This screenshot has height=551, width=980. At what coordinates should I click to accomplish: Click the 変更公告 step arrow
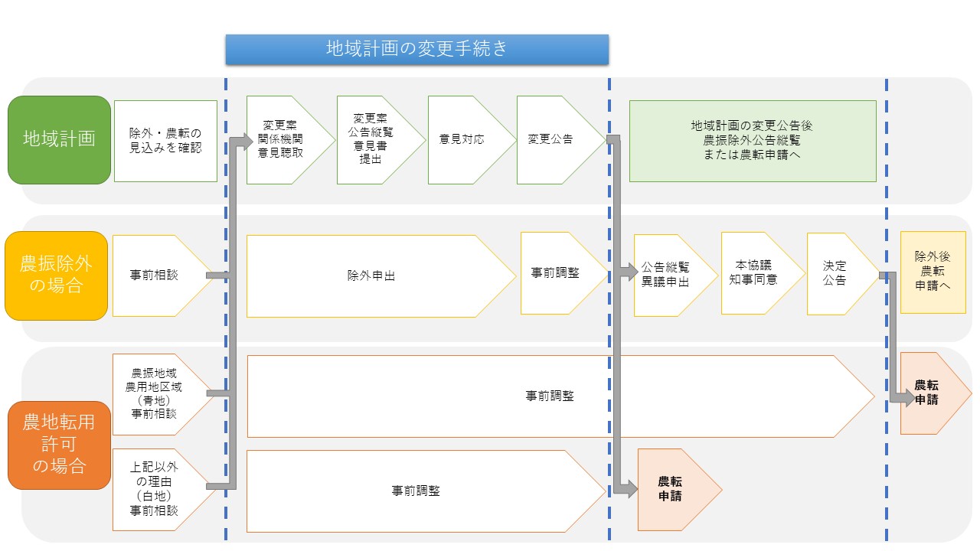(x=553, y=140)
